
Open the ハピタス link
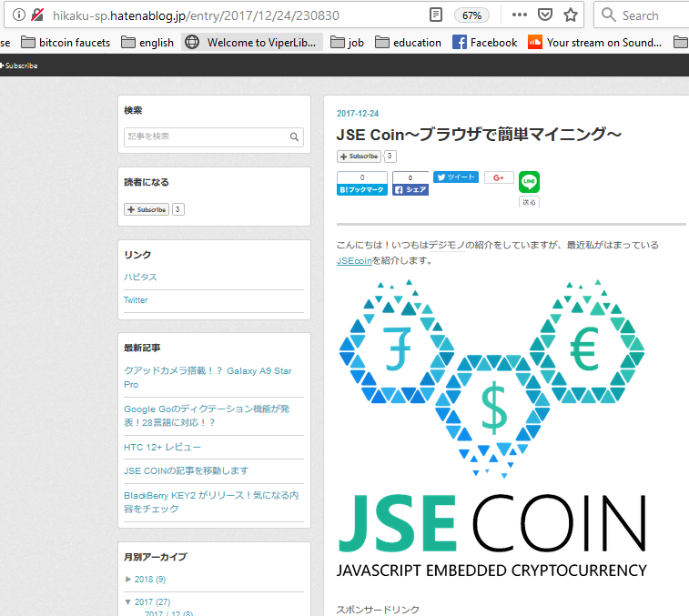pyautogui.click(x=140, y=277)
